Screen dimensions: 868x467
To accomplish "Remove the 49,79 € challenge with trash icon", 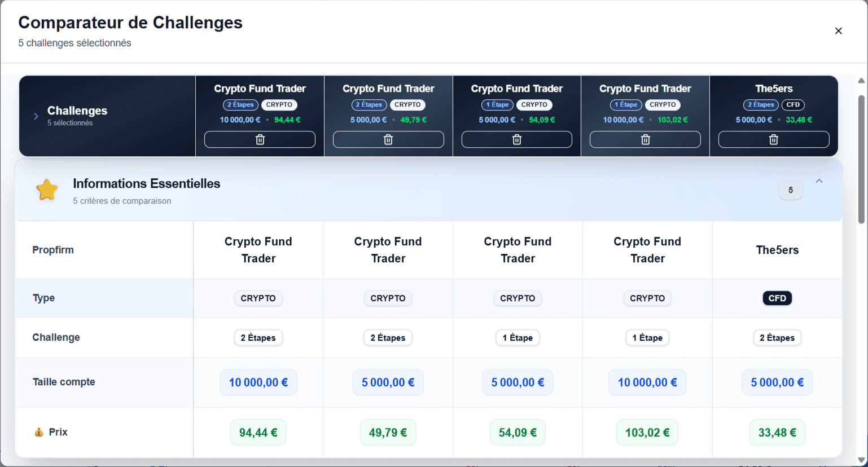I will (x=388, y=139).
